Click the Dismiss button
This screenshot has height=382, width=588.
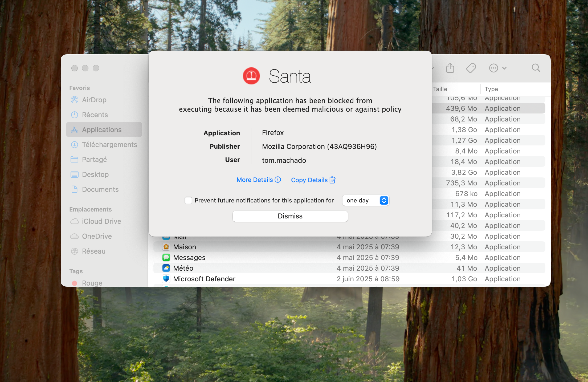[x=290, y=216]
